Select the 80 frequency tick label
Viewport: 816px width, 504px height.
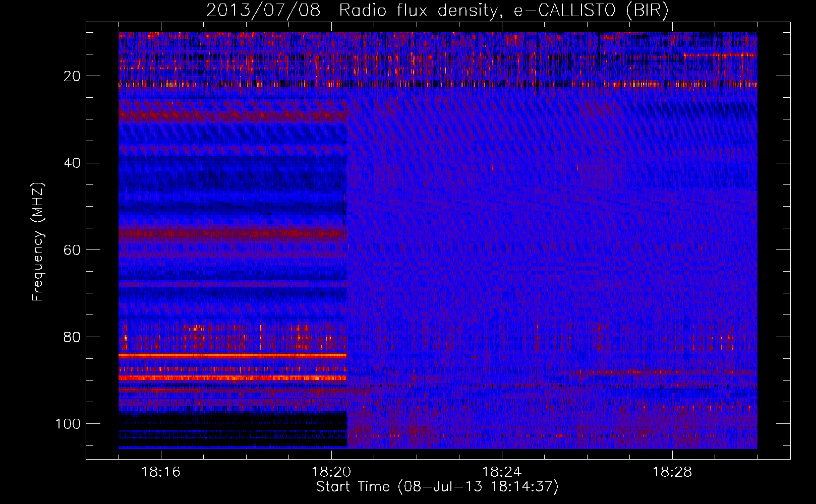(x=73, y=337)
